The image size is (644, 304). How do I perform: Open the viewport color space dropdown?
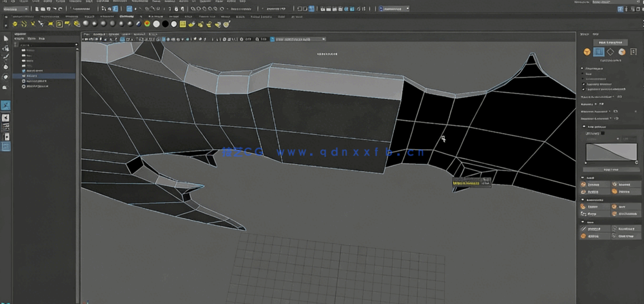click(300, 39)
